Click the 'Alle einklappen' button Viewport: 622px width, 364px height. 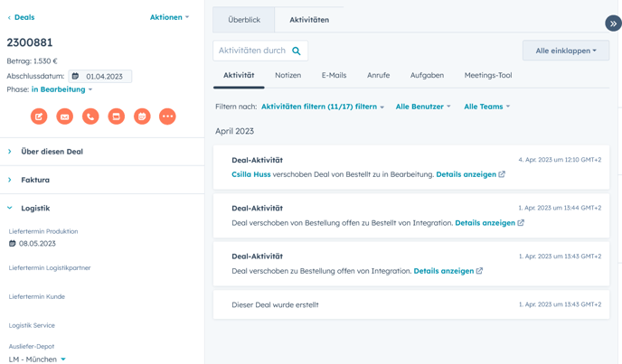click(565, 51)
